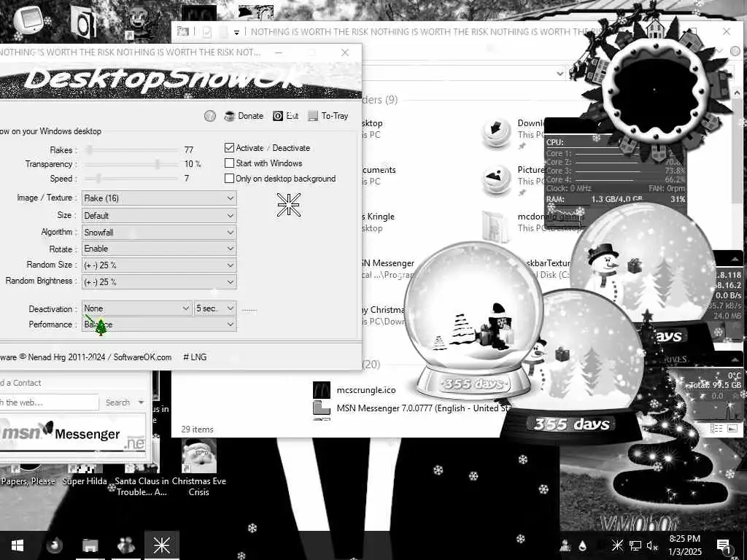Open the mcdonald game folder icon
The height and width of the screenshot is (560, 747).
(496, 226)
